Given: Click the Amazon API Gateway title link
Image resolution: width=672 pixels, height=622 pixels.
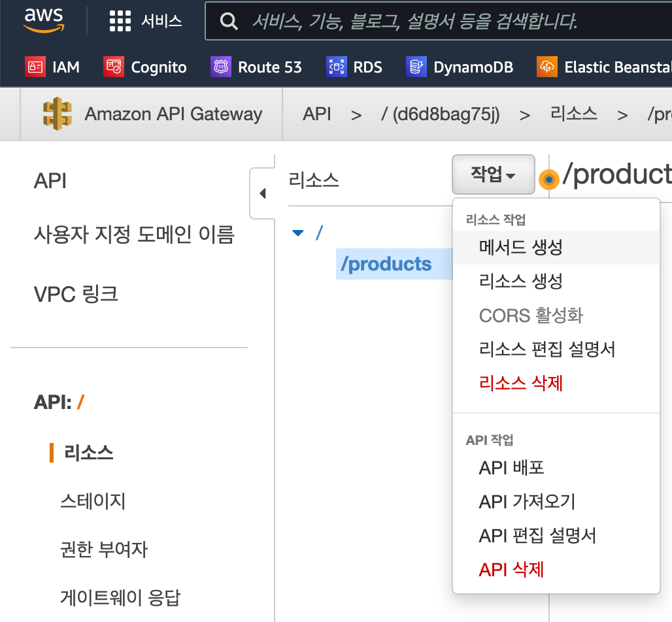Looking at the screenshot, I should (x=173, y=114).
